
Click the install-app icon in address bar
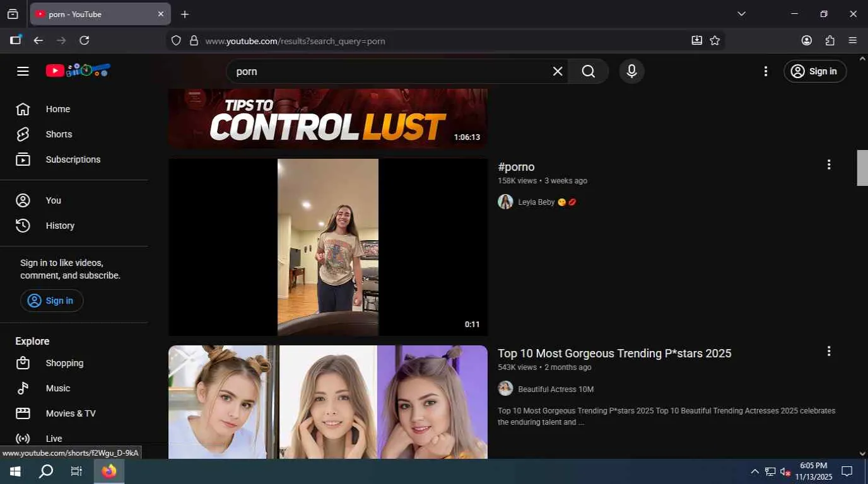(696, 40)
